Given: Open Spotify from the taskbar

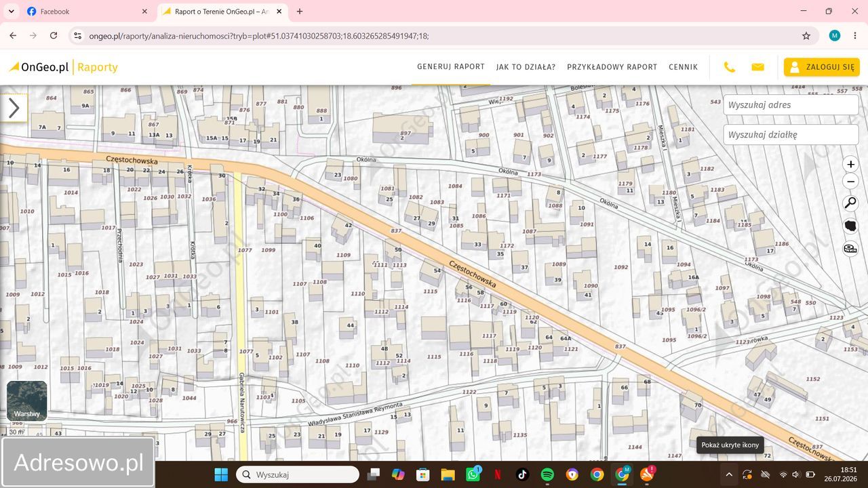Looking at the screenshot, I should pos(547,474).
